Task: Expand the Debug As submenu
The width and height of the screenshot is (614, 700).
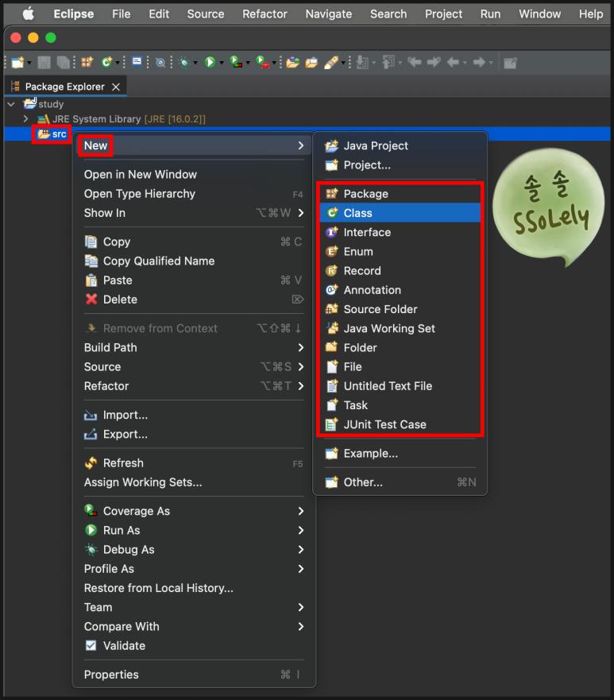Action: click(x=194, y=549)
